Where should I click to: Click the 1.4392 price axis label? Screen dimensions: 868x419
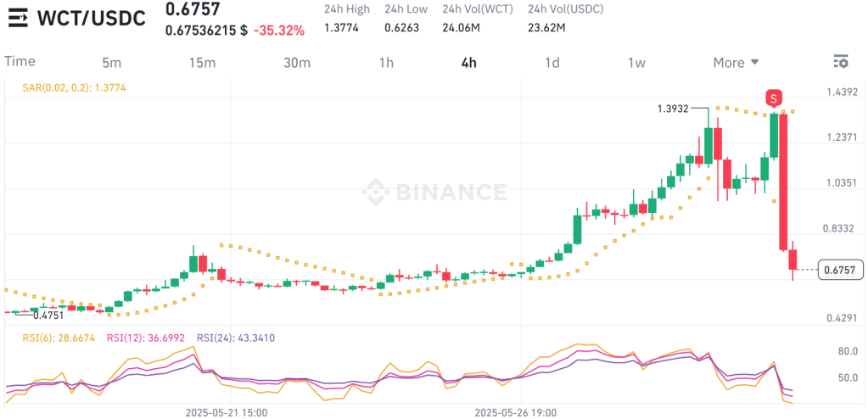[842, 92]
